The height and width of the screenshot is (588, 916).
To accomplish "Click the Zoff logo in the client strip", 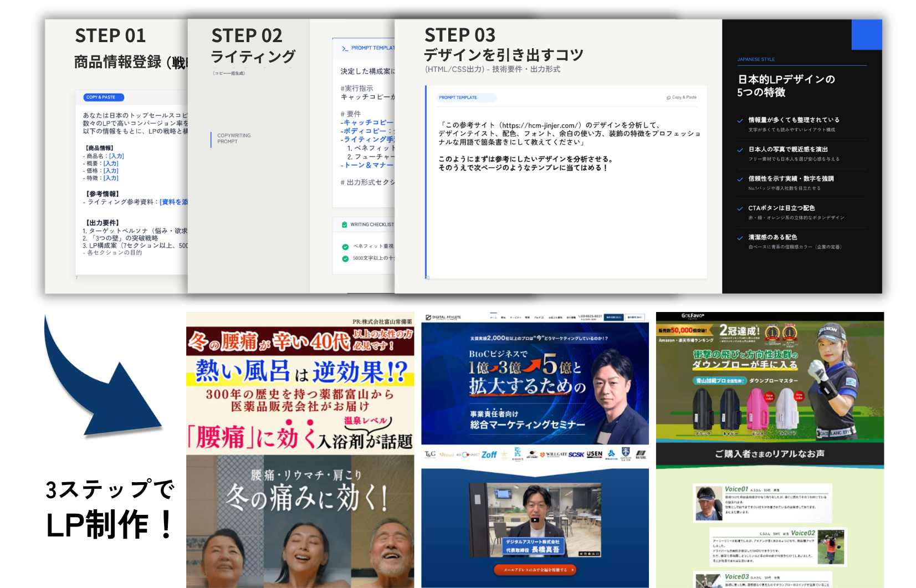I will point(489,454).
